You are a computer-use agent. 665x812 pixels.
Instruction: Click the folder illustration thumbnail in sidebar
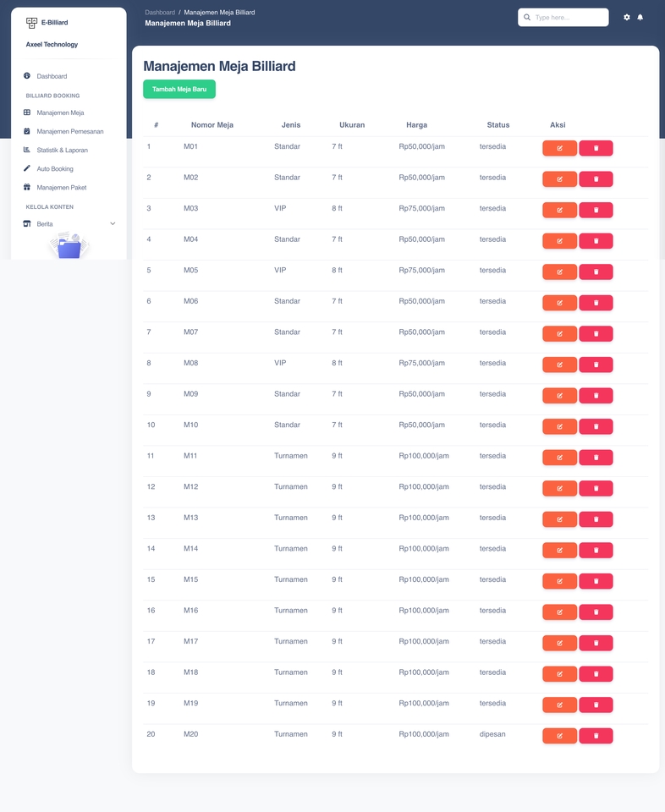tap(69, 246)
